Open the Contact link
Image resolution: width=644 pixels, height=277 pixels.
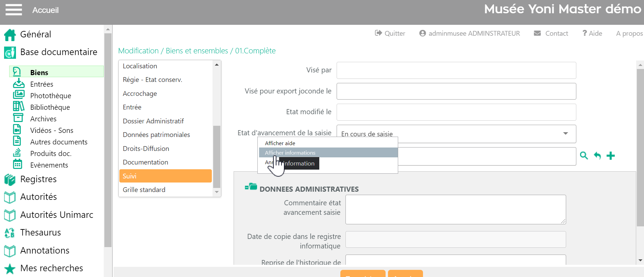click(551, 33)
